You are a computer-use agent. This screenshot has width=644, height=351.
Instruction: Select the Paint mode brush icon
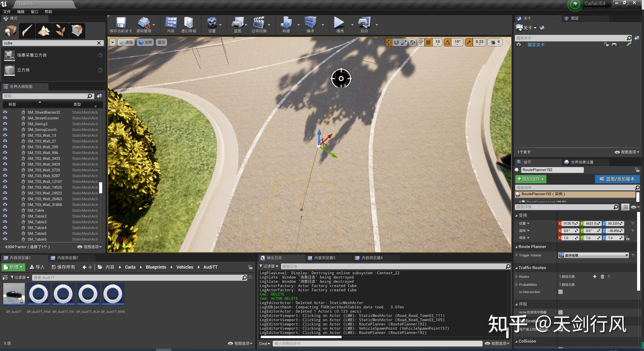(x=27, y=31)
